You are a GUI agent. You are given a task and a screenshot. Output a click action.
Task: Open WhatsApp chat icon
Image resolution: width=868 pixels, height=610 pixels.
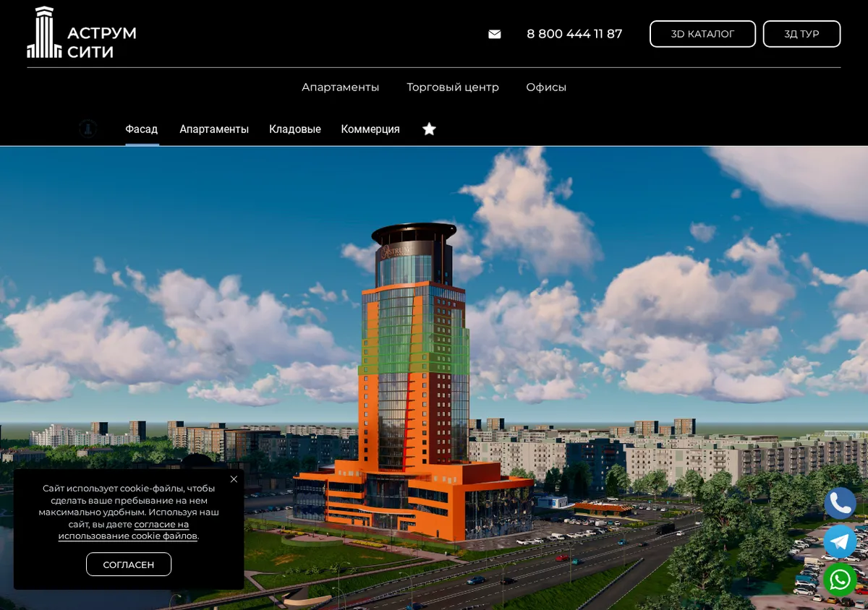(x=840, y=580)
